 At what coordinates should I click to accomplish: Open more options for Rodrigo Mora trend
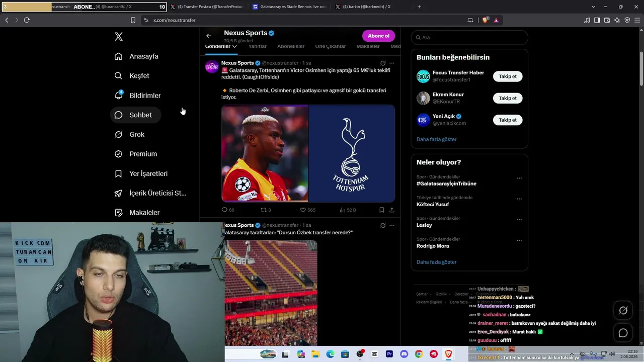(x=519, y=240)
